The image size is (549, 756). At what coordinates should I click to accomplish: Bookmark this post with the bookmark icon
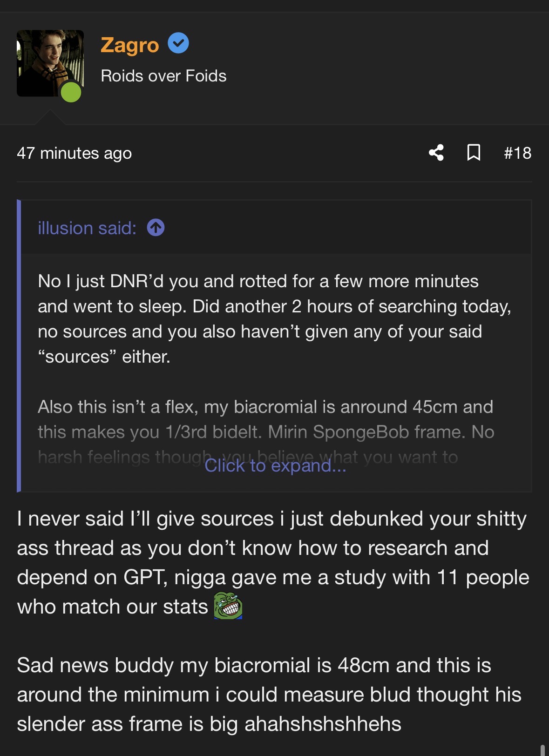pos(474,153)
